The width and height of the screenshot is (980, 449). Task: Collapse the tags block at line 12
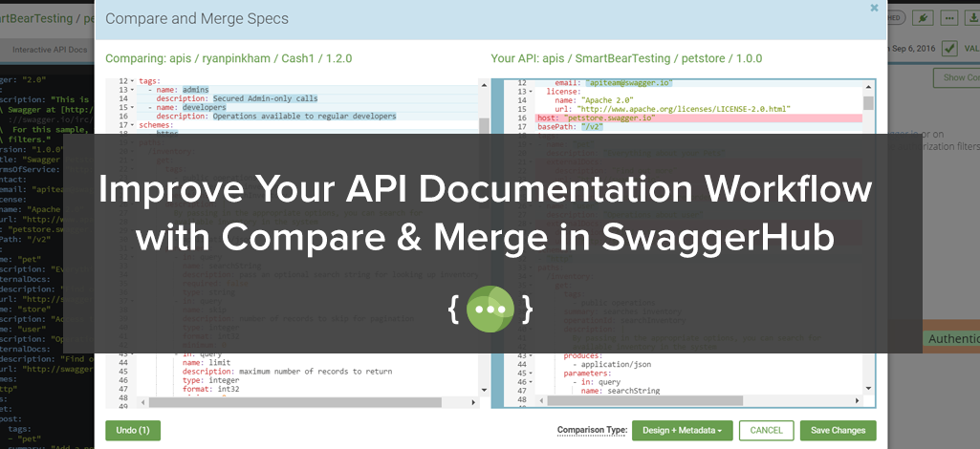click(133, 81)
